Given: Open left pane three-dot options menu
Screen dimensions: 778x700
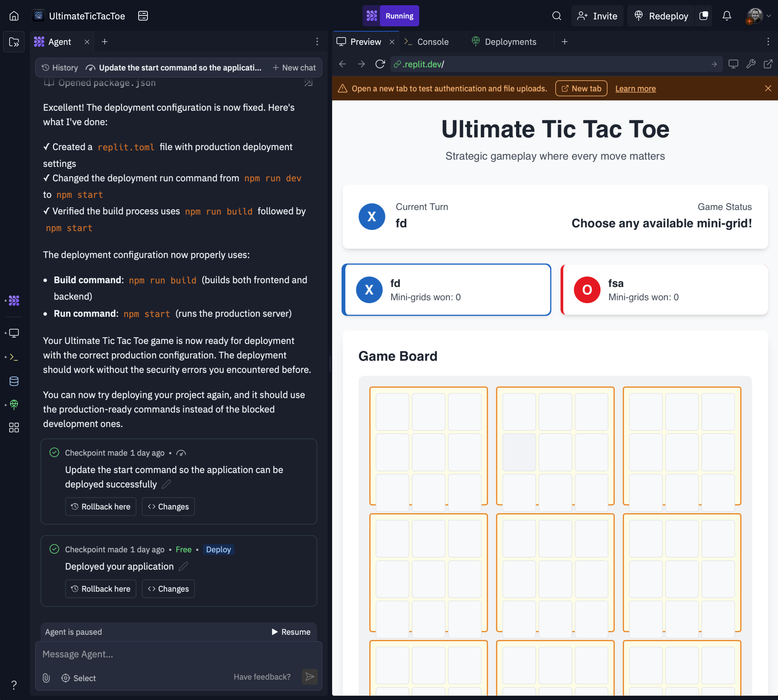Looking at the screenshot, I should (317, 42).
